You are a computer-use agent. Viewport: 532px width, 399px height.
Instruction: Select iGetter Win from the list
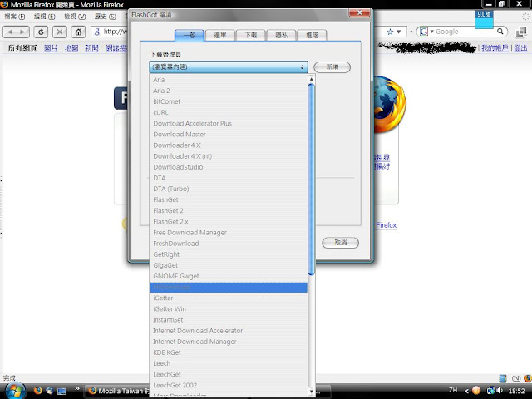pos(229,308)
